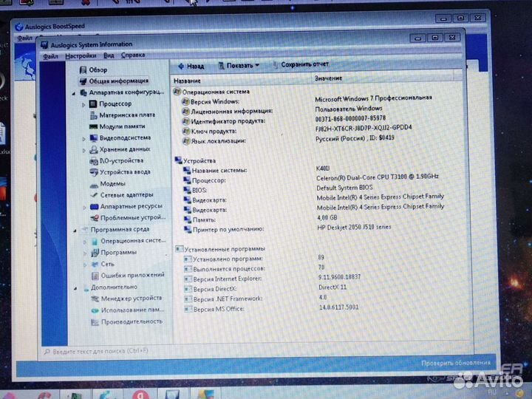The width and height of the screenshot is (532, 399).
Task: Open Ошибки приложений icon
Action: tap(95, 276)
